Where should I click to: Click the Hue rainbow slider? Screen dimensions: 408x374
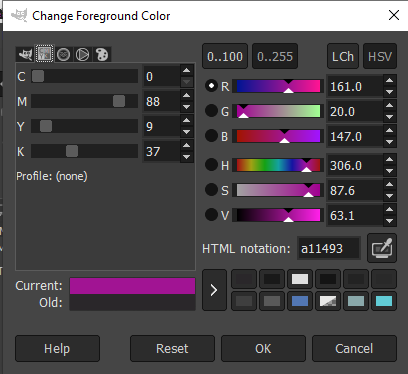pyautogui.click(x=278, y=165)
